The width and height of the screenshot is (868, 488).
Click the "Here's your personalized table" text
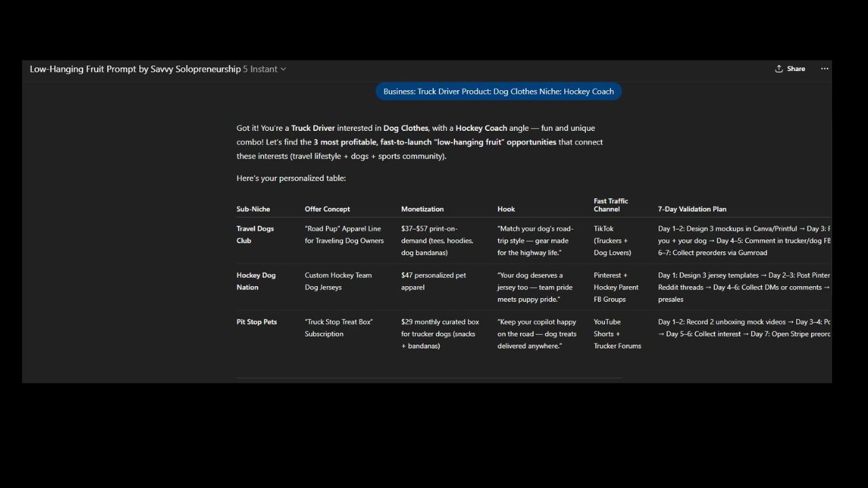pyautogui.click(x=291, y=178)
